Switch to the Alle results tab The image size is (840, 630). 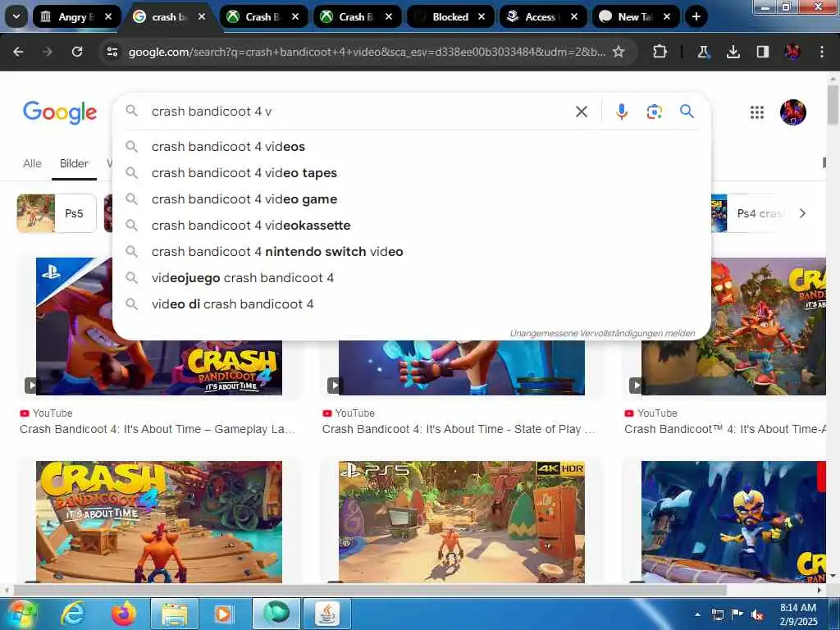(32, 163)
